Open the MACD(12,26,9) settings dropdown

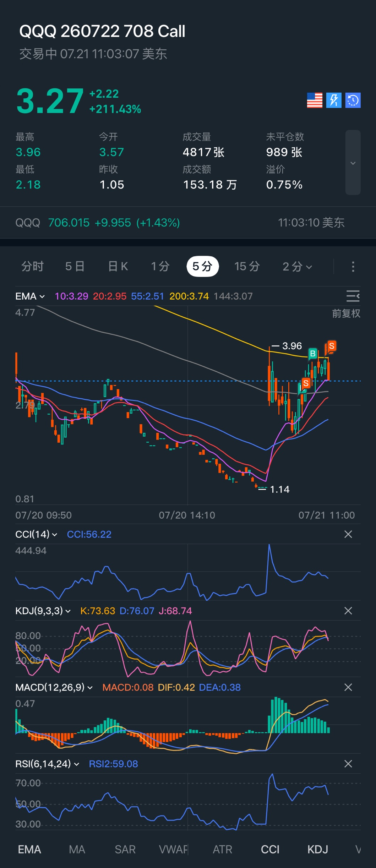pos(54,687)
